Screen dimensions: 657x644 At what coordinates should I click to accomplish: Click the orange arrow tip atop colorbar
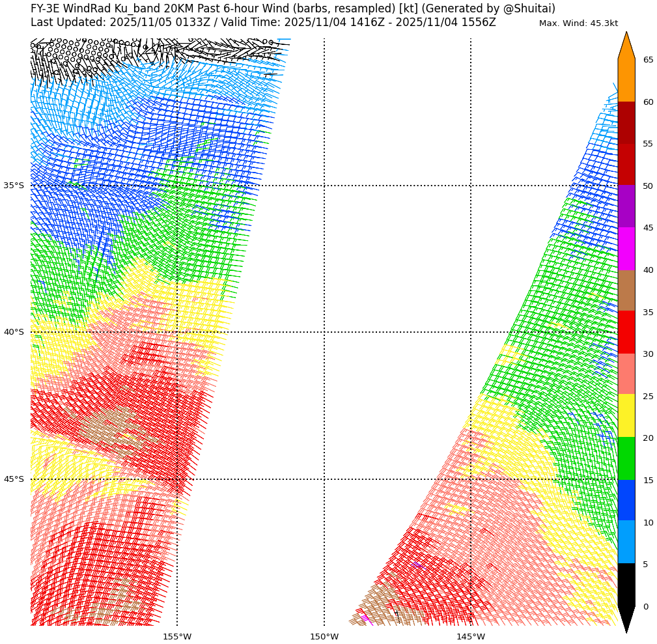point(626,46)
